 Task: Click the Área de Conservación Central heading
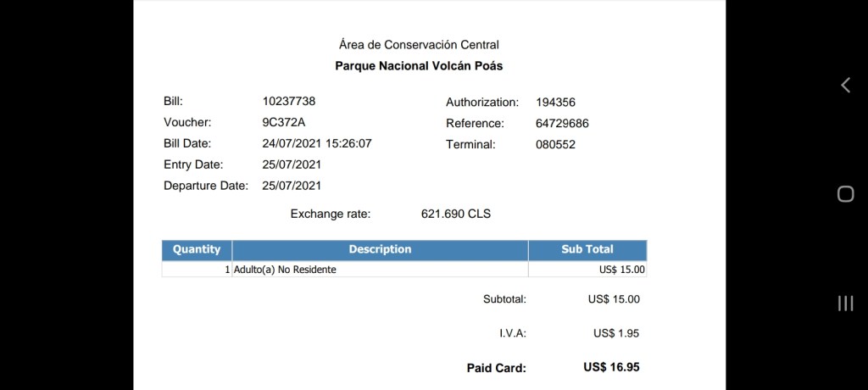coord(419,44)
